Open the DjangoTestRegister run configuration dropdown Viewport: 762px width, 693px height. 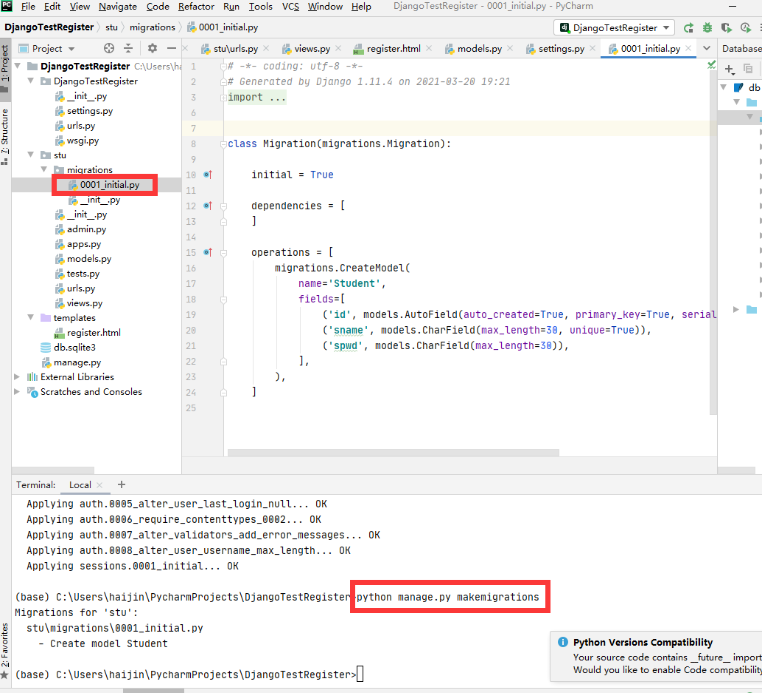pyautogui.click(x=614, y=27)
